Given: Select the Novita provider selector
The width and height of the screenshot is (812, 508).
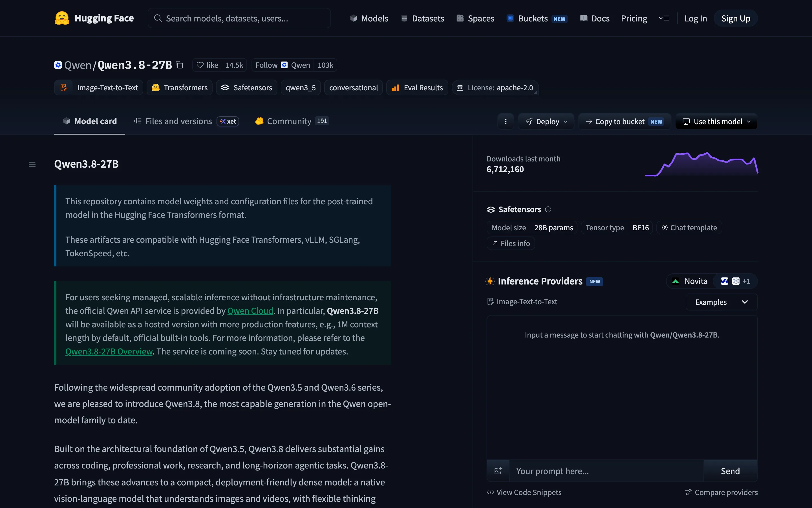Looking at the screenshot, I should [690, 281].
